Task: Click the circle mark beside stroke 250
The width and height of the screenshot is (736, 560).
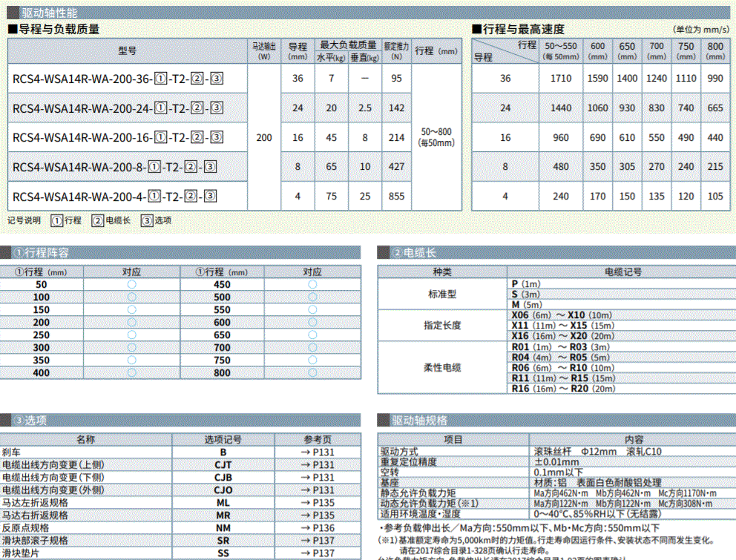Action: [x=132, y=335]
